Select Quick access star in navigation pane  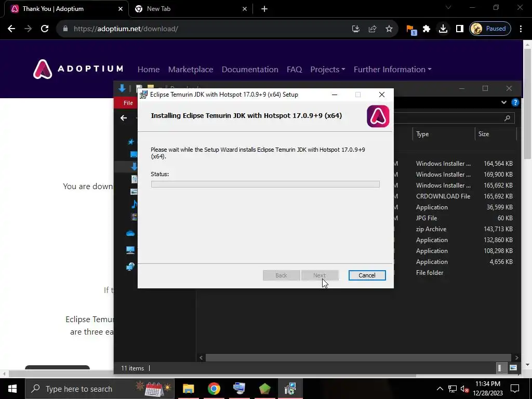(x=130, y=142)
